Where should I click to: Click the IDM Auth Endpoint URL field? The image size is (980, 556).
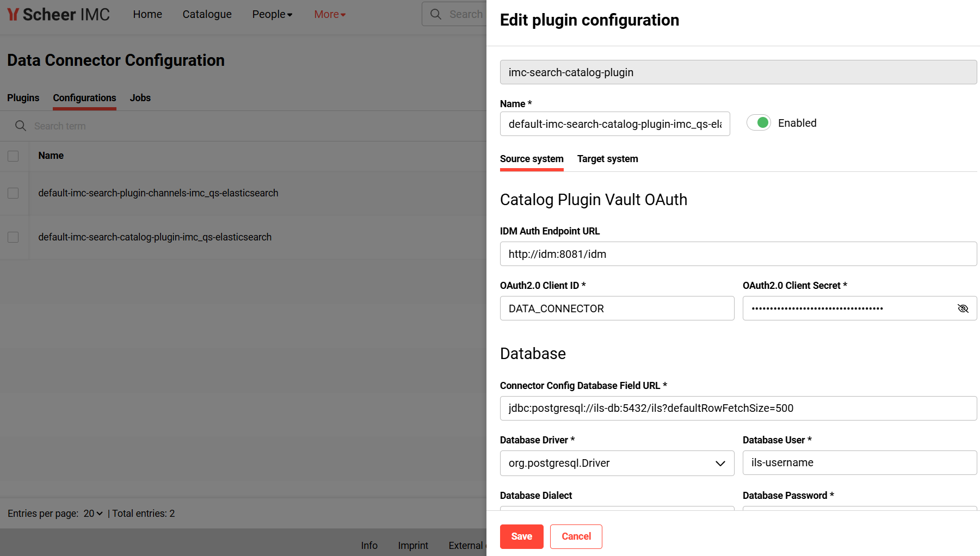(x=738, y=254)
